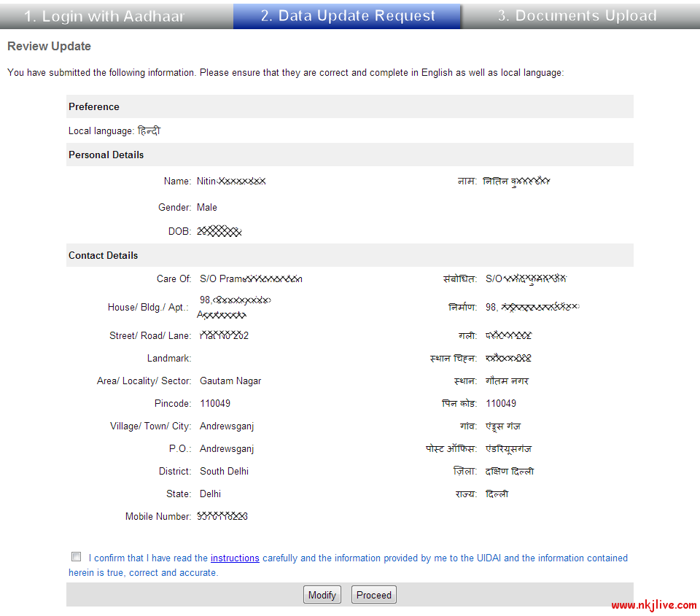Viewport: 700px width, 616px height.
Task: Click the Landmark label
Action: tap(169, 359)
